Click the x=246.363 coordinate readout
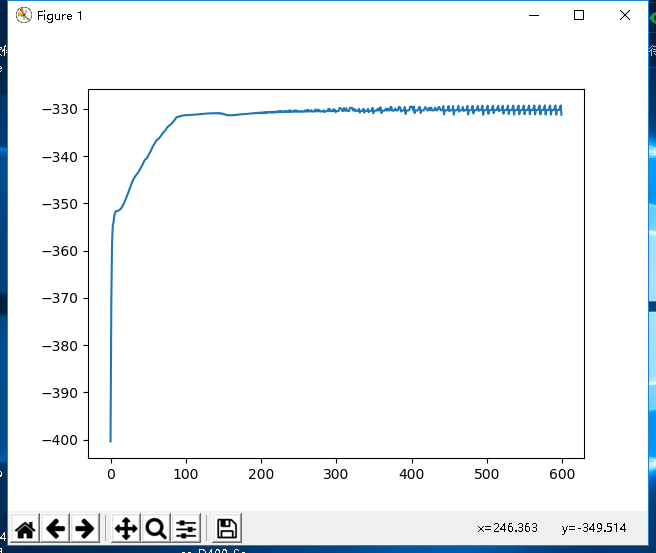The width and height of the screenshot is (656, 553). point(507,528)
